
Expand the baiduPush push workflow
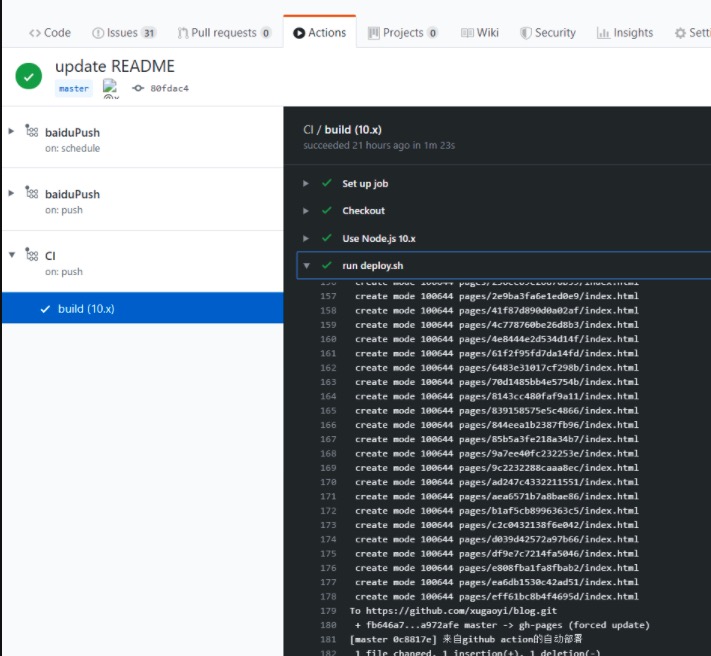11,193
